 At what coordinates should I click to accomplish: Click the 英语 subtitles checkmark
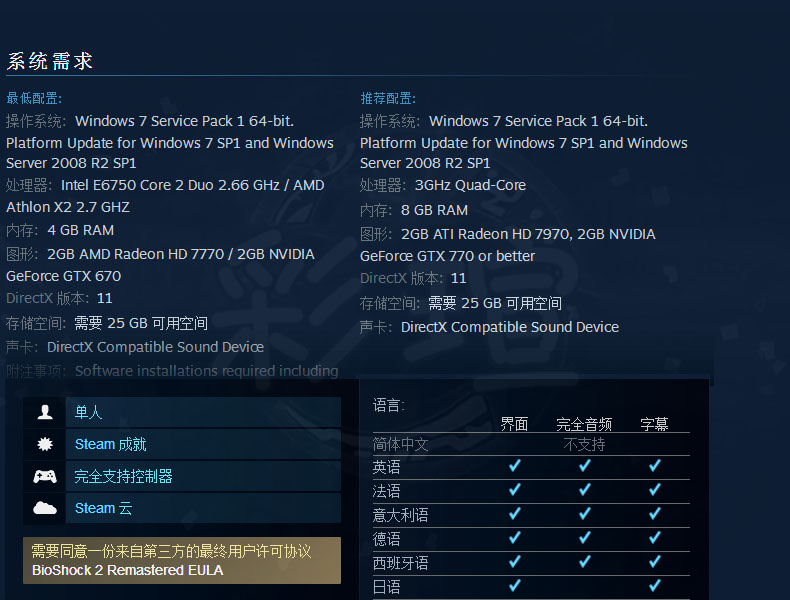[654, 465]
